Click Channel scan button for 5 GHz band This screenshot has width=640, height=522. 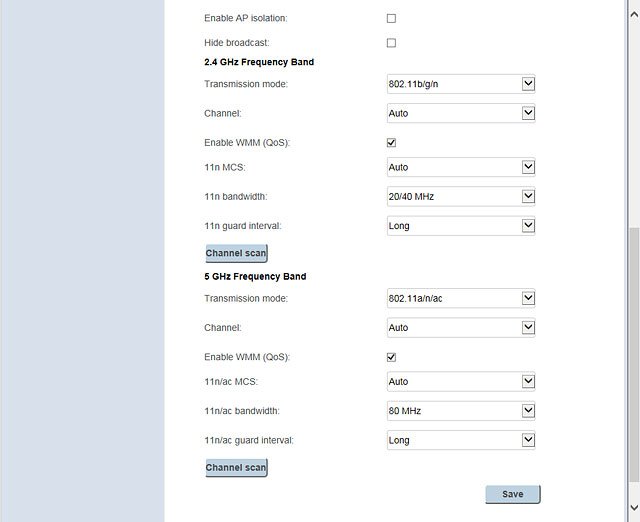[236, 468]
